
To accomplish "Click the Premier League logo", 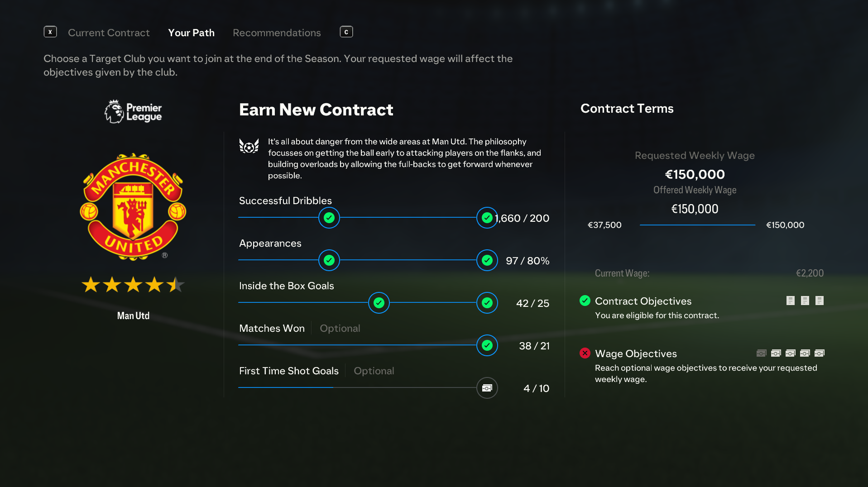I will [x=133, y=111].
